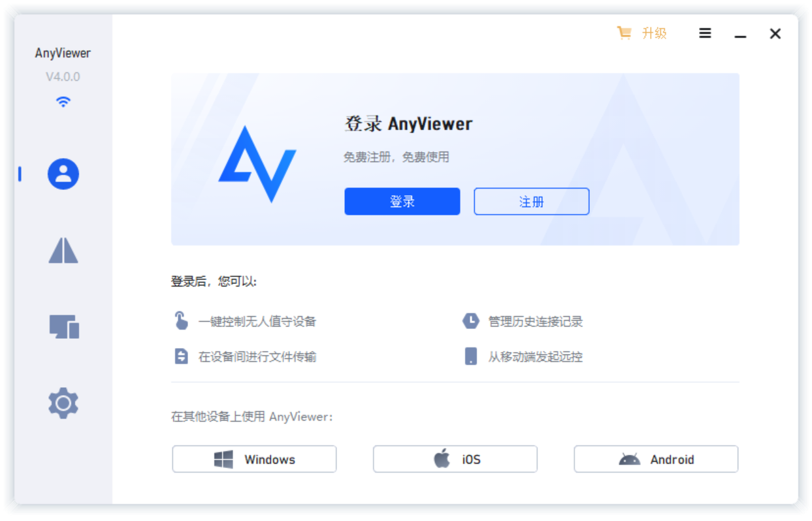Image resolution: width=812 pixels, height=521 pixels.
Task: Minimize the AnyViewer window
Action: (740, 34)
